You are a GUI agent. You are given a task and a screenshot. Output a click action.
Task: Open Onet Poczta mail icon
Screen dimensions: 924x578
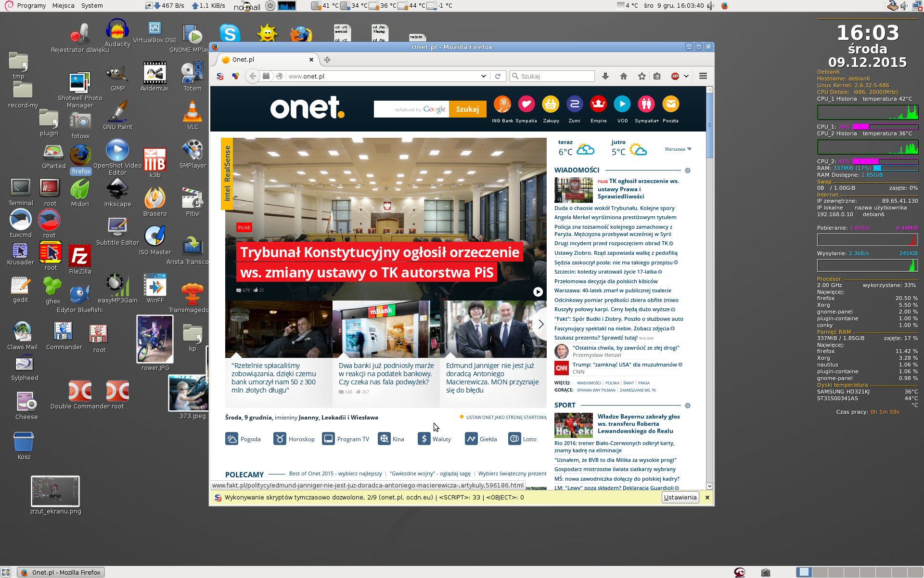coord(670,104)
